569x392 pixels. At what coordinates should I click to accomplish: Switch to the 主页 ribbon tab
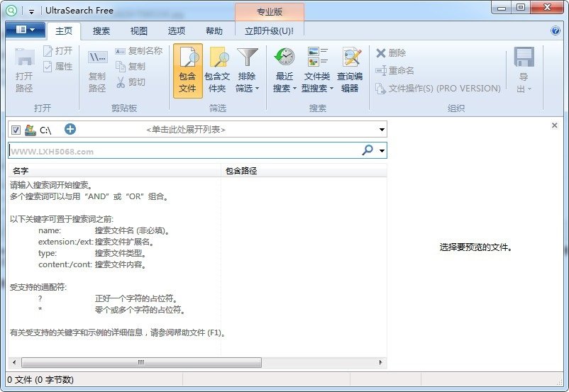(64, 30)
